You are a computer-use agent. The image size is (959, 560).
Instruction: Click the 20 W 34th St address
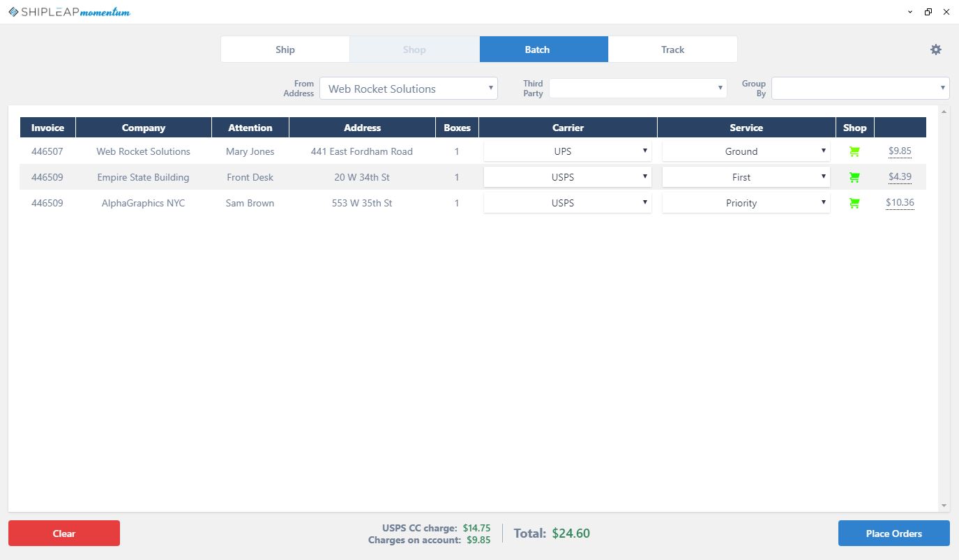[x=362, y=177]
